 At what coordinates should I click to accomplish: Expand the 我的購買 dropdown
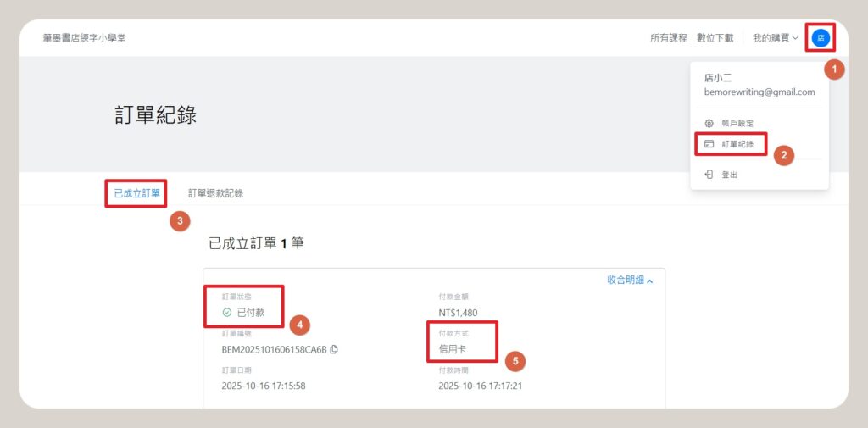(x=775, y=38)
